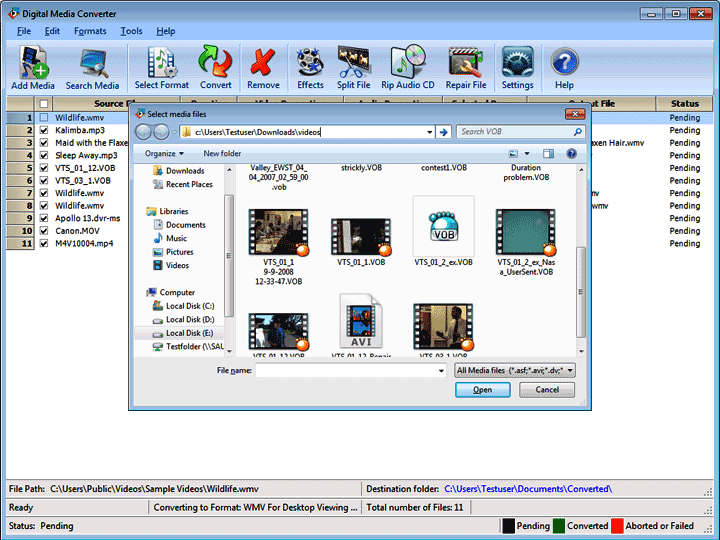The height and width of the screenshot is (540, 720).
Task: Select the VTS_01_2_ex.VOB file icon
Action: [444, 227]
